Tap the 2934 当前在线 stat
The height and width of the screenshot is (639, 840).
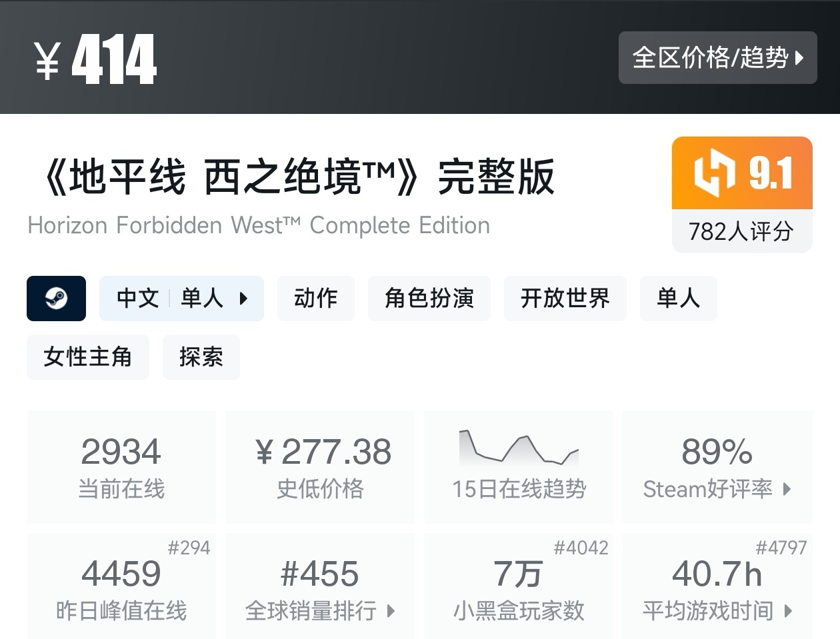(x=121, y=466)
